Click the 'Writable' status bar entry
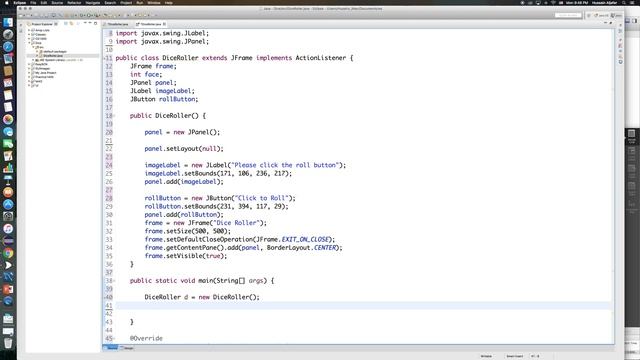This screenshot has width=640, height=360. 486,356
